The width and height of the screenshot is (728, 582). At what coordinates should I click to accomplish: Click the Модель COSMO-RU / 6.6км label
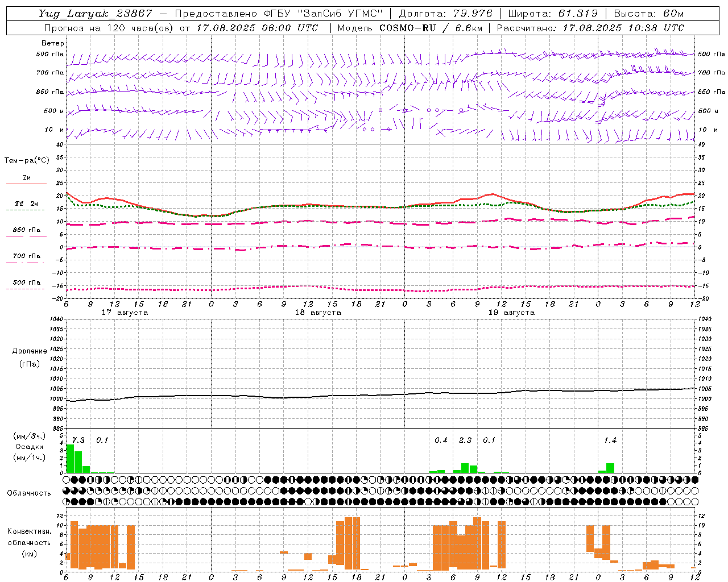coord(410,28)
